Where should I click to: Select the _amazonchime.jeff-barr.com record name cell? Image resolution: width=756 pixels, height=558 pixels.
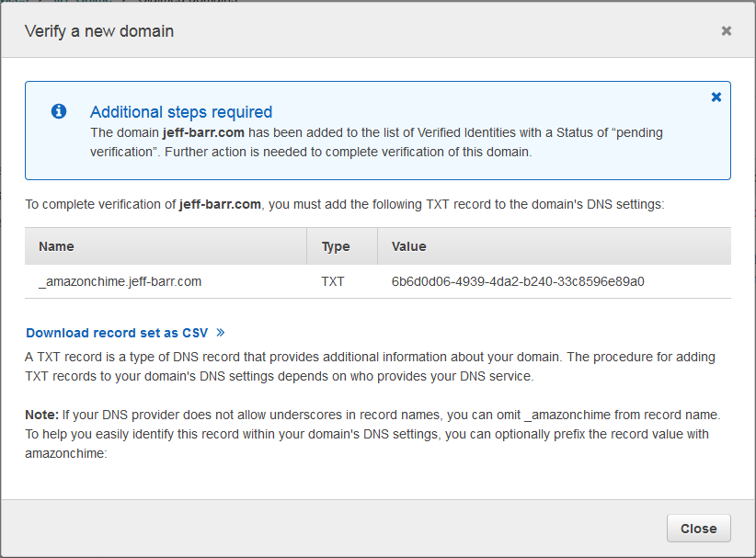(x=120, y=281)
